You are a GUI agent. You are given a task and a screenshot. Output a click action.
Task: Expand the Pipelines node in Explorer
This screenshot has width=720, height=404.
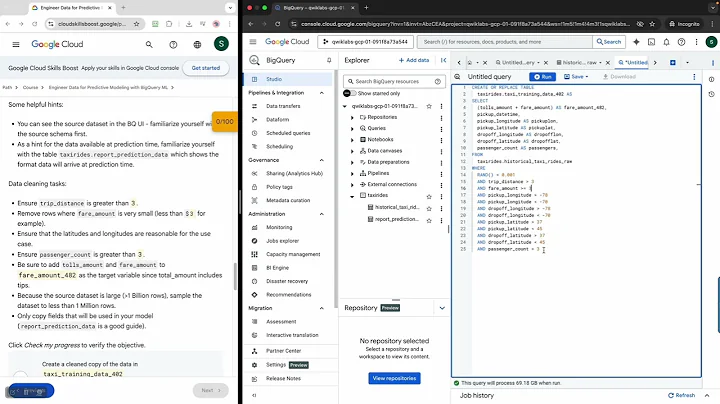click(352, 174)
